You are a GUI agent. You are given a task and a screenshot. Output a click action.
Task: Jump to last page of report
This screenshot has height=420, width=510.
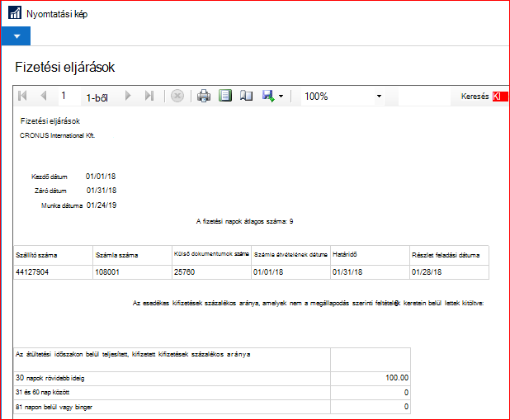[x=149, y=96]
